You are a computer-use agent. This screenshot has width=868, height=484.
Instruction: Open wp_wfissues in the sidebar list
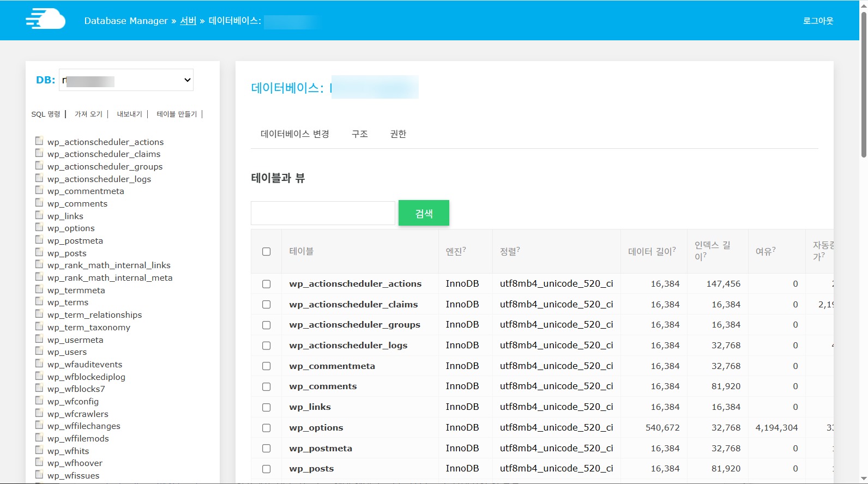[x=73, y=476]
